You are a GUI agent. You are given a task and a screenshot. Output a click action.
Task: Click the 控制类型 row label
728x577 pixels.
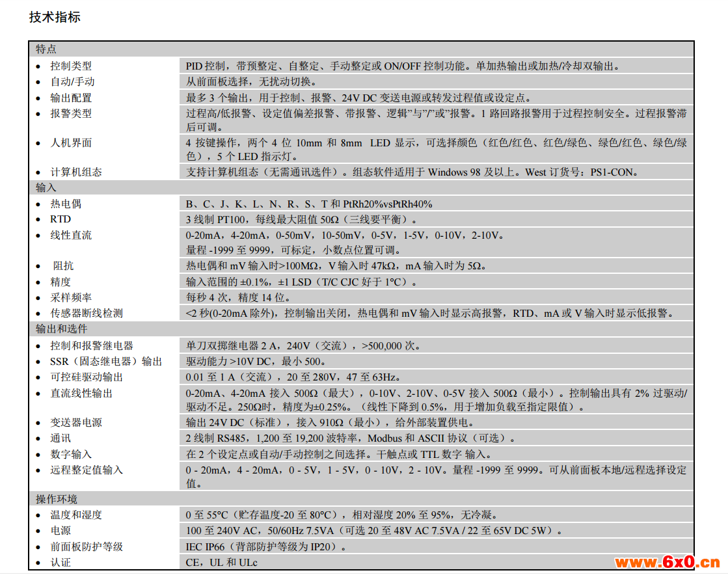pyautogui.click(x=71, y=66)
